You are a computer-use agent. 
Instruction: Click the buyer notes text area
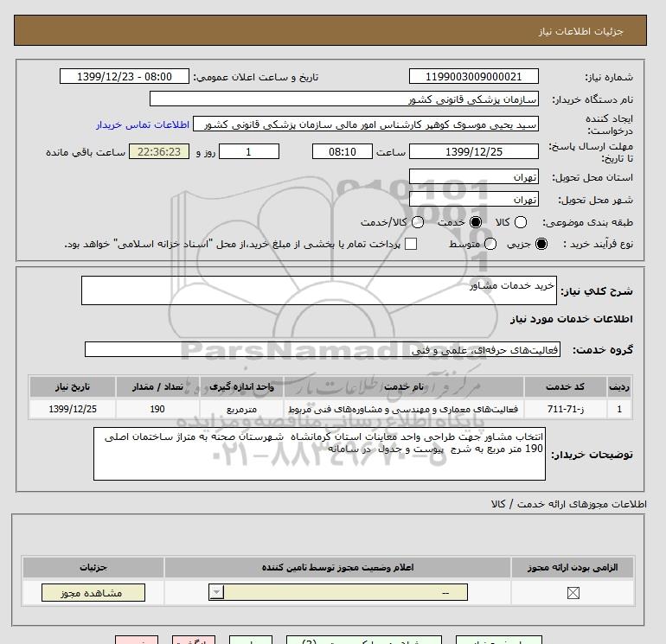[319, 454]
